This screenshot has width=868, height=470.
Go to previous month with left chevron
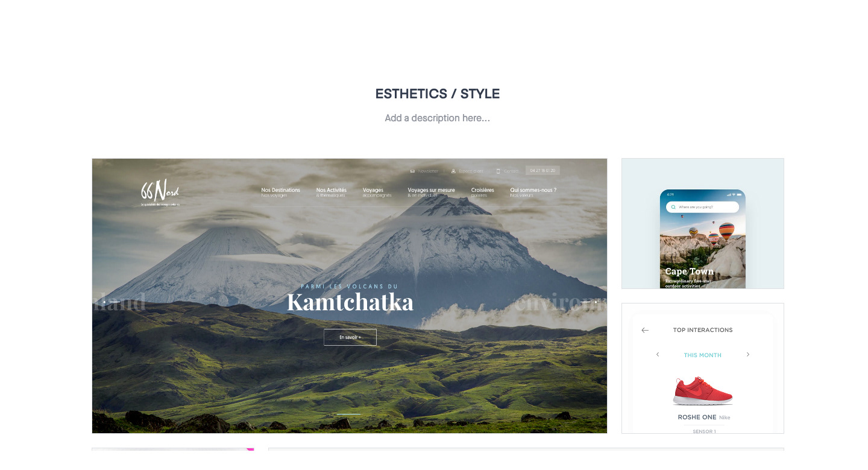click(658, 355)
